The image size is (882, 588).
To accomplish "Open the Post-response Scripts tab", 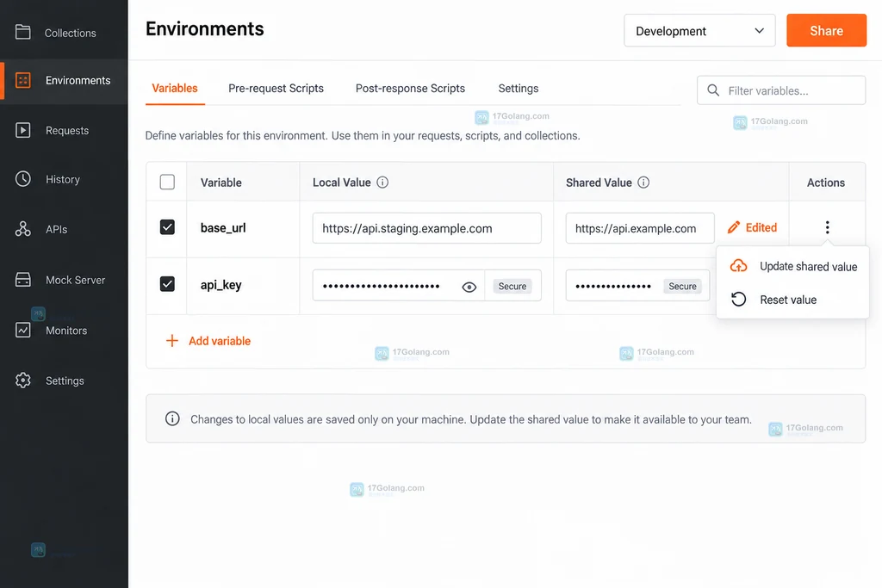I will click(x=410, y=89).
